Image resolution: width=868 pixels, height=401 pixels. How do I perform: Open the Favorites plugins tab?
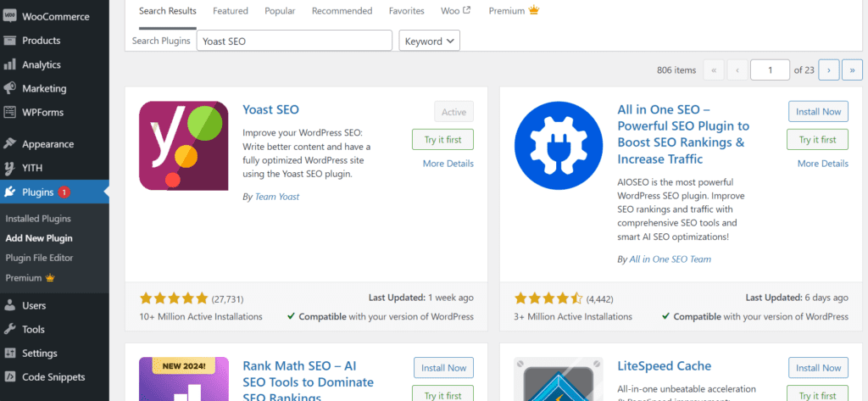tap(406, 10)
